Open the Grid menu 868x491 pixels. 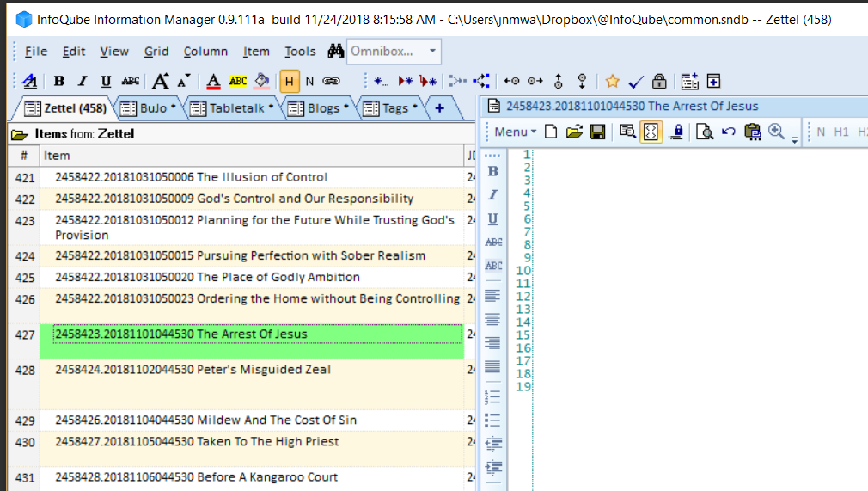coord(156,52)
